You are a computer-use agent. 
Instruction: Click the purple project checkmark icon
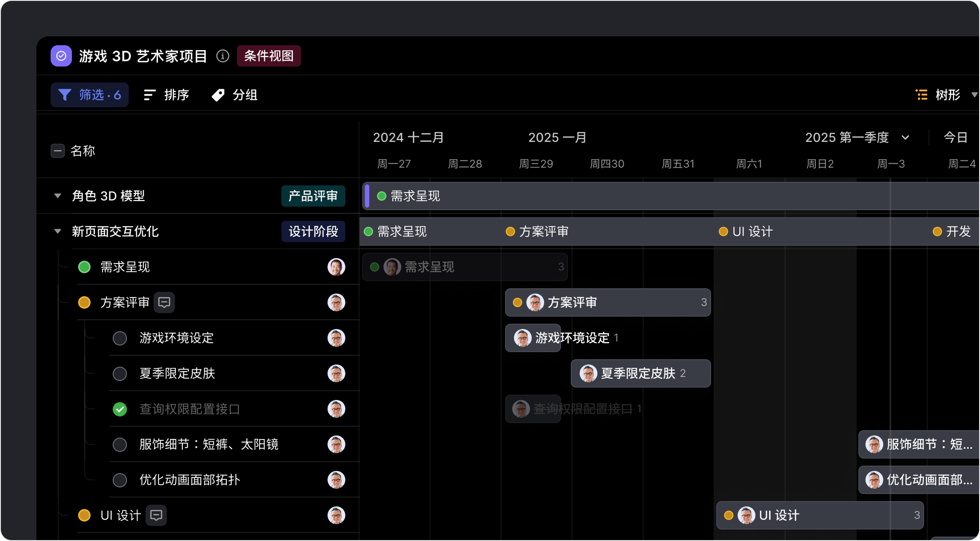pyautogui.click(x=61, y=56)
